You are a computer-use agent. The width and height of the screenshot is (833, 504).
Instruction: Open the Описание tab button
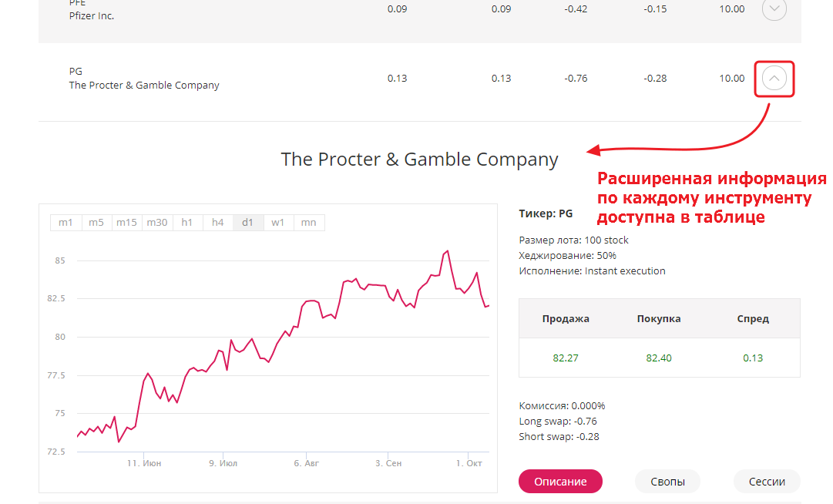coord(560,482)
